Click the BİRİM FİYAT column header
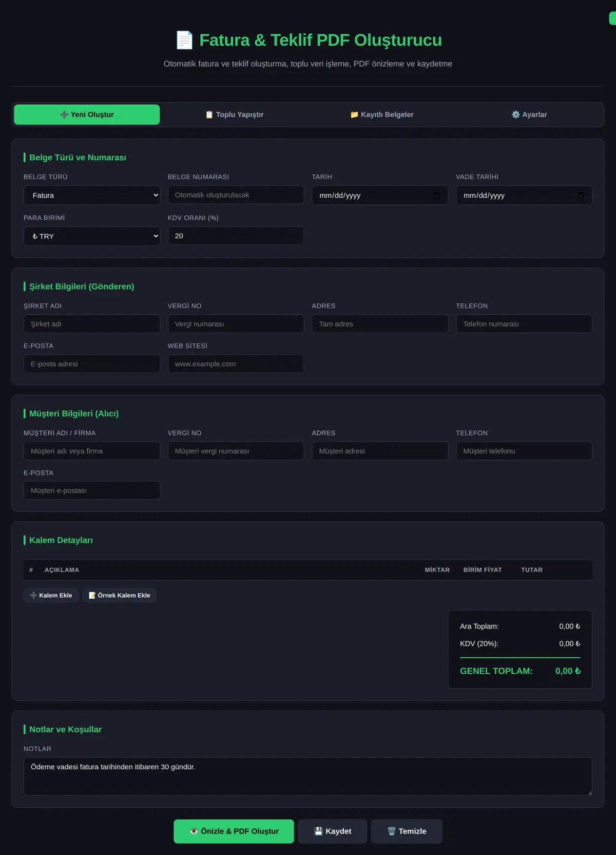 click(x=483, y=570)
